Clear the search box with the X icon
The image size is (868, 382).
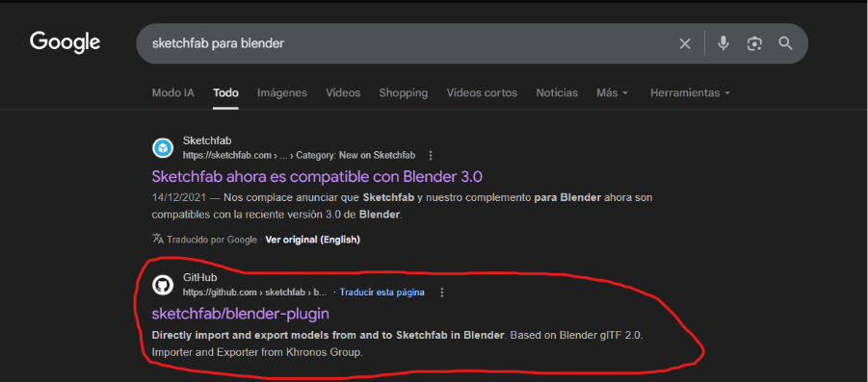click(685, 43)
